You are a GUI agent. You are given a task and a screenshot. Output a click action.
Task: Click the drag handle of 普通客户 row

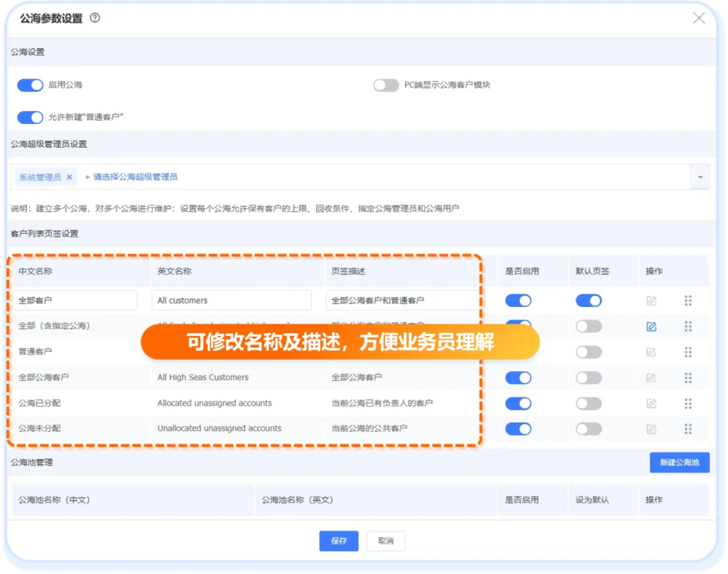point(688,352)
